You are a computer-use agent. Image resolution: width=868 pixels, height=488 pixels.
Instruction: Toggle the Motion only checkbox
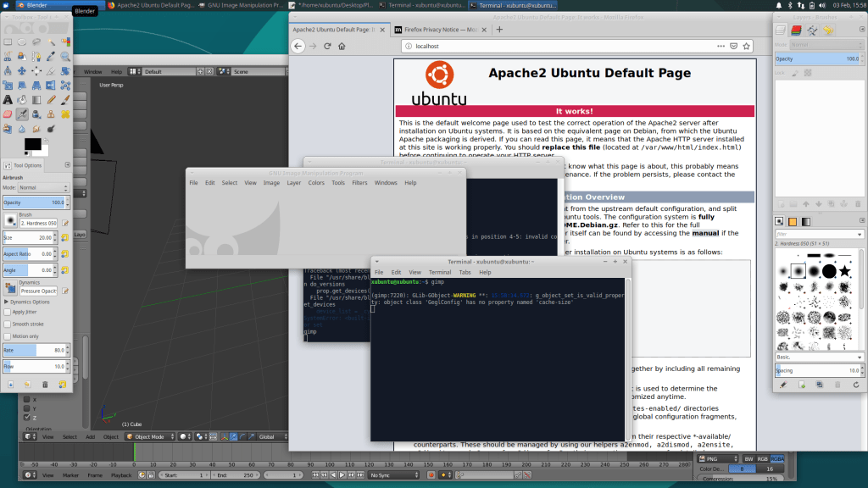point(8,335)
